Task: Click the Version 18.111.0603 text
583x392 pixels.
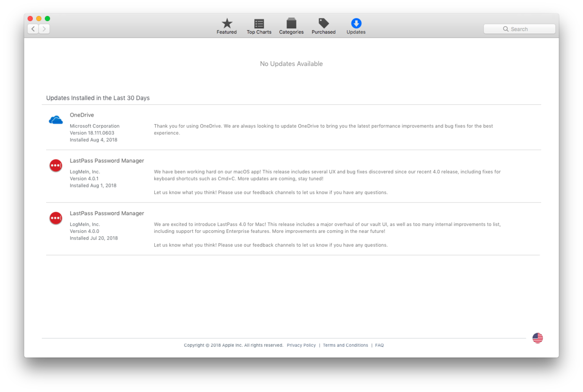Action: click(92, 133)
